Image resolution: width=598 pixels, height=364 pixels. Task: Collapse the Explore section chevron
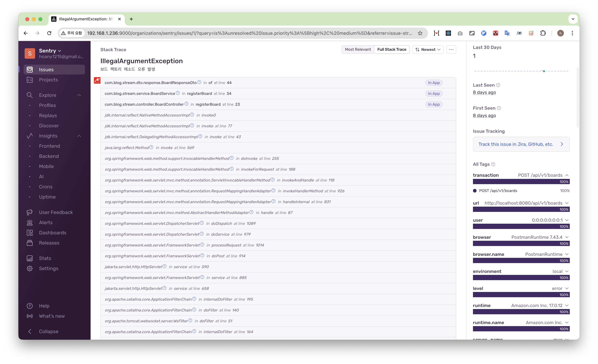pos(79,95)
